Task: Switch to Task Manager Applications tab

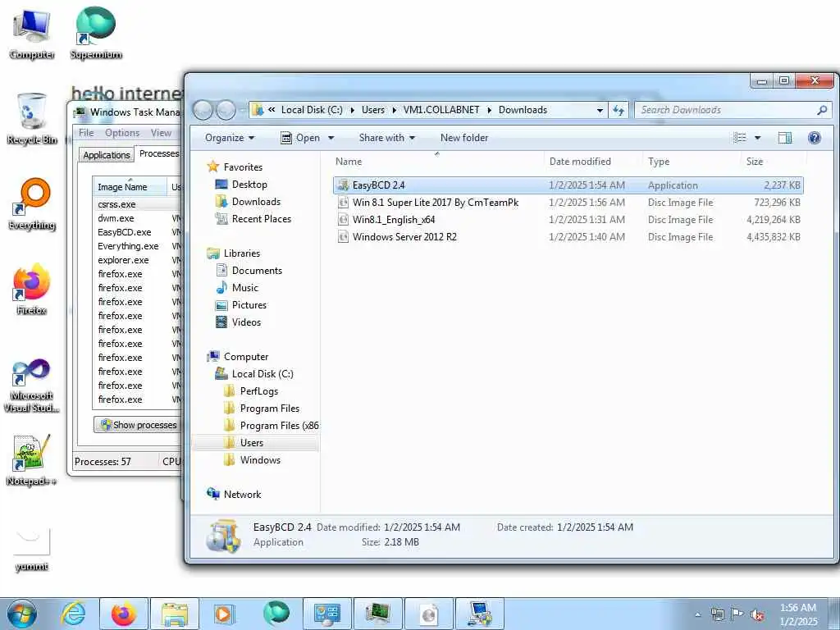Action: tap(107, 155)
